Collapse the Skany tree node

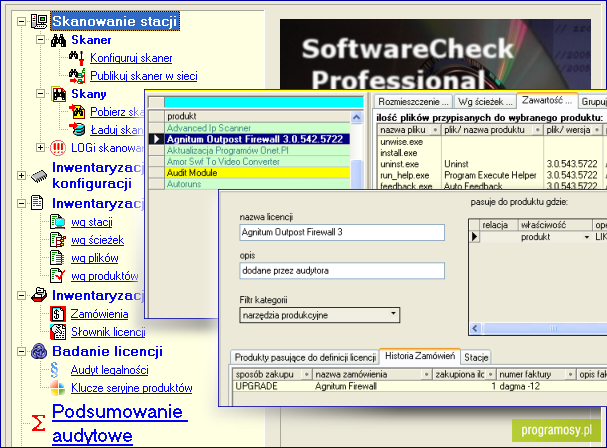[x=40, y=94]
